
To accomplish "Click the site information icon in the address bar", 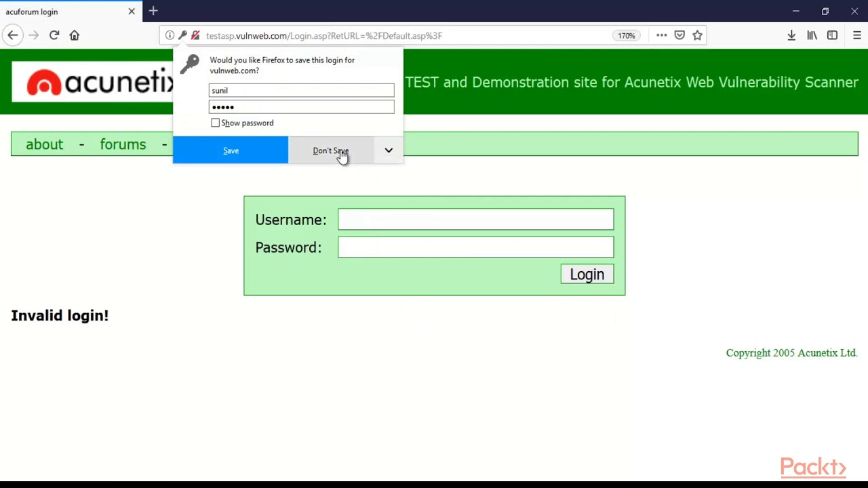I will pos(170,35).
